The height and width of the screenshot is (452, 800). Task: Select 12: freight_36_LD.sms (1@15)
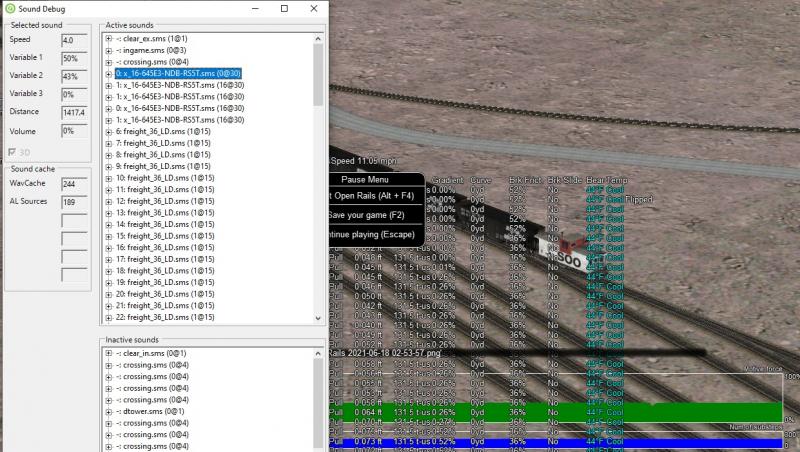165,201
